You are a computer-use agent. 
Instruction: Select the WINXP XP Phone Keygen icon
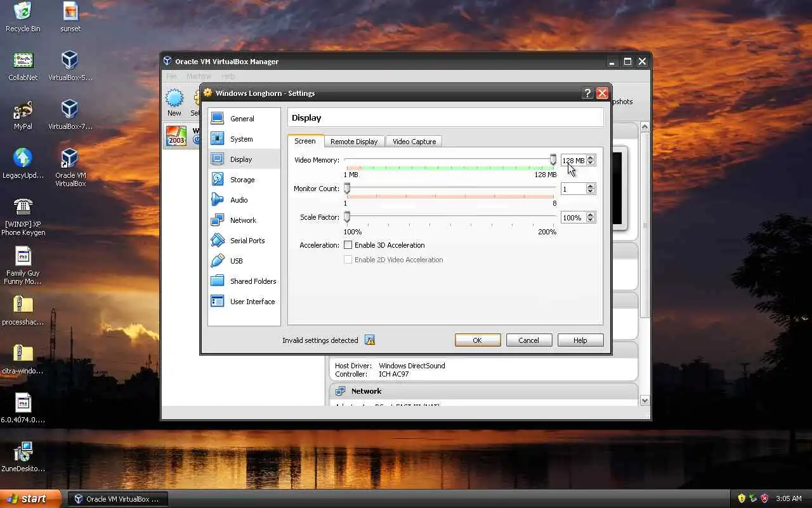tap(23, 217)
